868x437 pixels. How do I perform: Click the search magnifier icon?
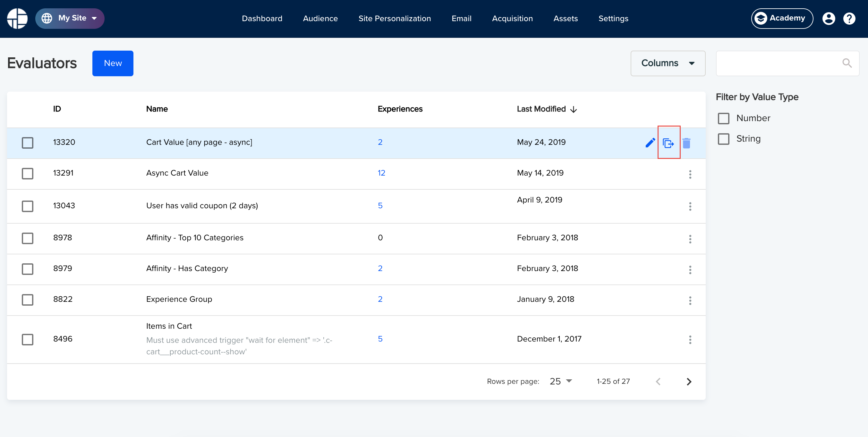tap(847, 63)
